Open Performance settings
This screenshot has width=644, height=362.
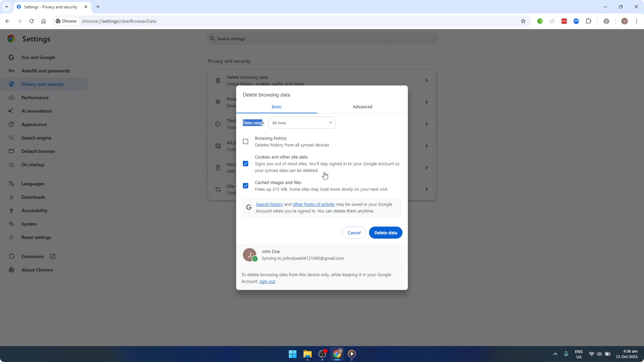point(35,98)
